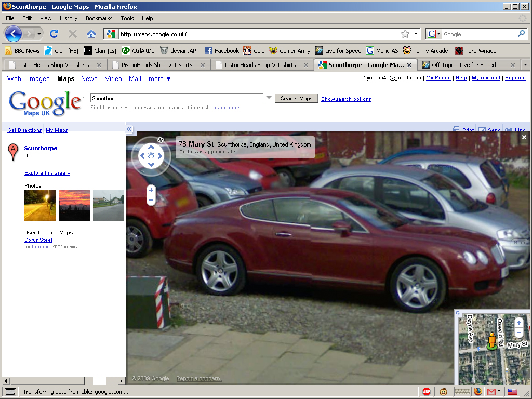Open the night street photo thumbnail

pyautogui.click(x=39, y=206)
